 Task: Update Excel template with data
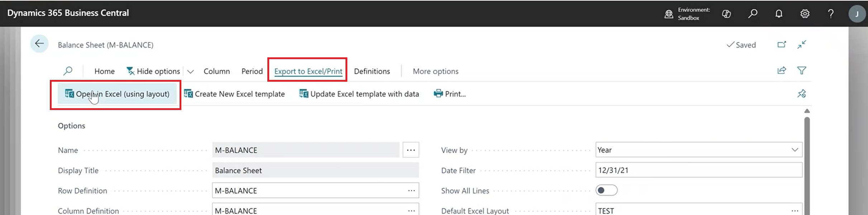tap(359, 94)
